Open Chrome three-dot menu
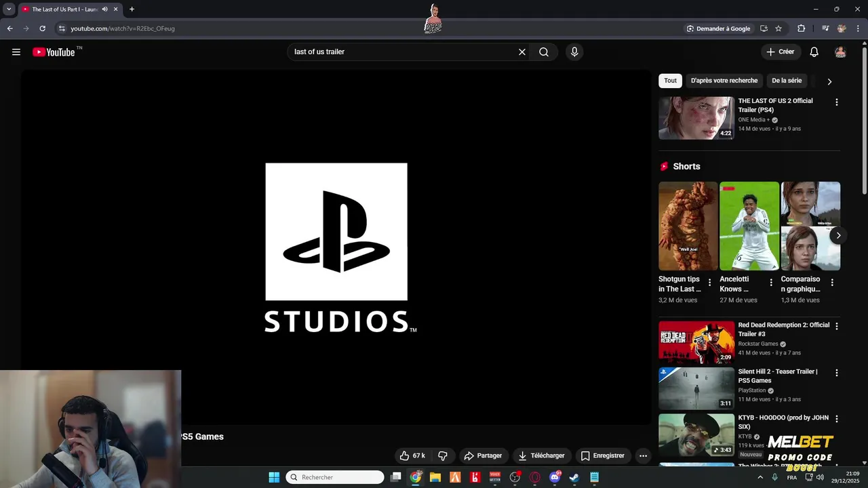The image size is (868, 488). click(858, 28)
